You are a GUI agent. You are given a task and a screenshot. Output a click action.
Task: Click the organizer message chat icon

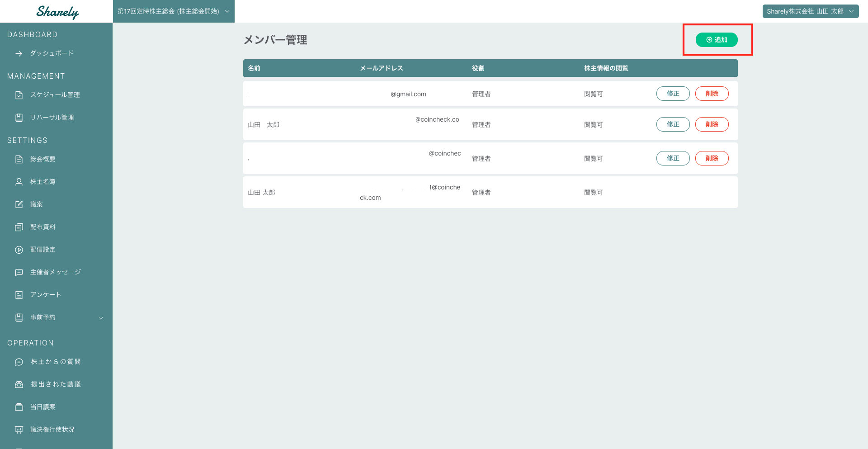point(19,272)
